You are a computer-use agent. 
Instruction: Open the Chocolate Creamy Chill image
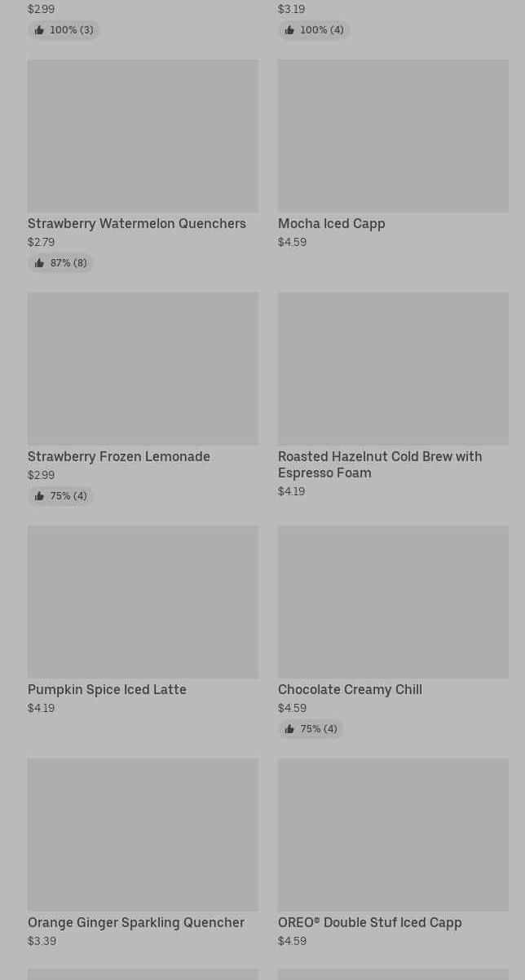[x=393, y=601]
